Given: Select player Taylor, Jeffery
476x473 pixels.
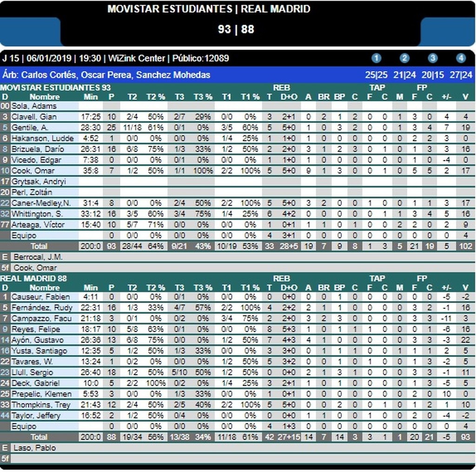Looking at the screenshot, I should 36,416.
